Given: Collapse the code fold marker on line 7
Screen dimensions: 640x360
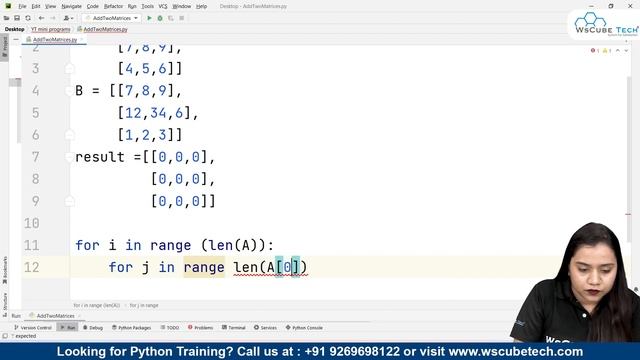Looking at the screenshot, I should (x=70, y=157).
